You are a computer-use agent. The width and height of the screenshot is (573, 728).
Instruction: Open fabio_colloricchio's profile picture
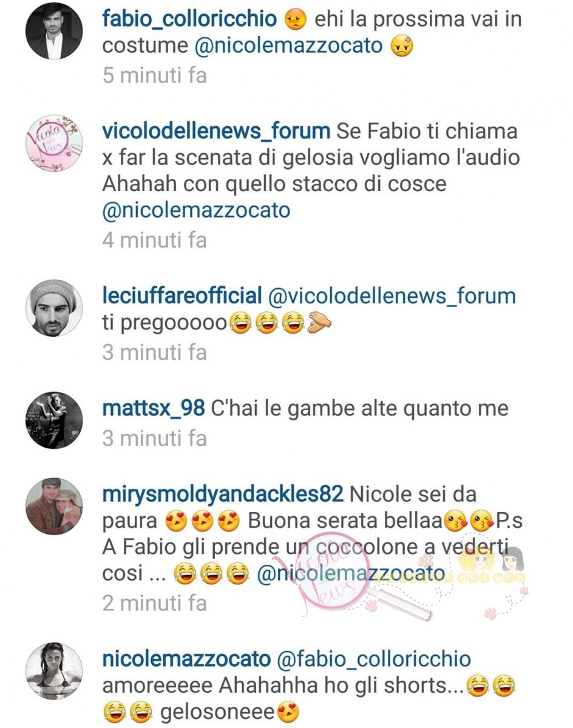(53, 31)
